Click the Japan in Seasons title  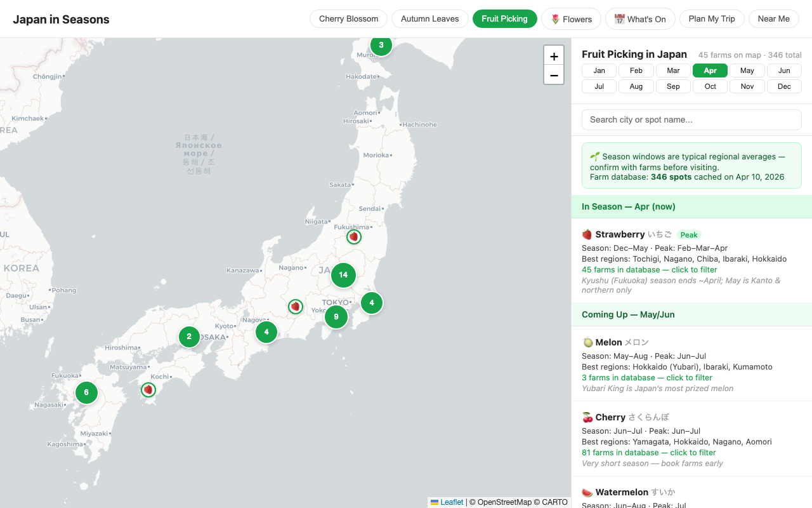click(61, 19)
